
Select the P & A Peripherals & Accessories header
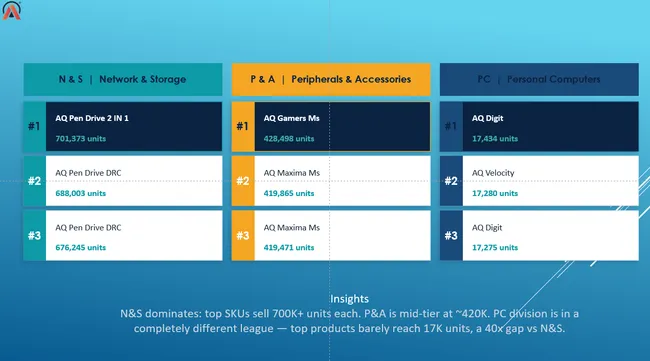331,79
